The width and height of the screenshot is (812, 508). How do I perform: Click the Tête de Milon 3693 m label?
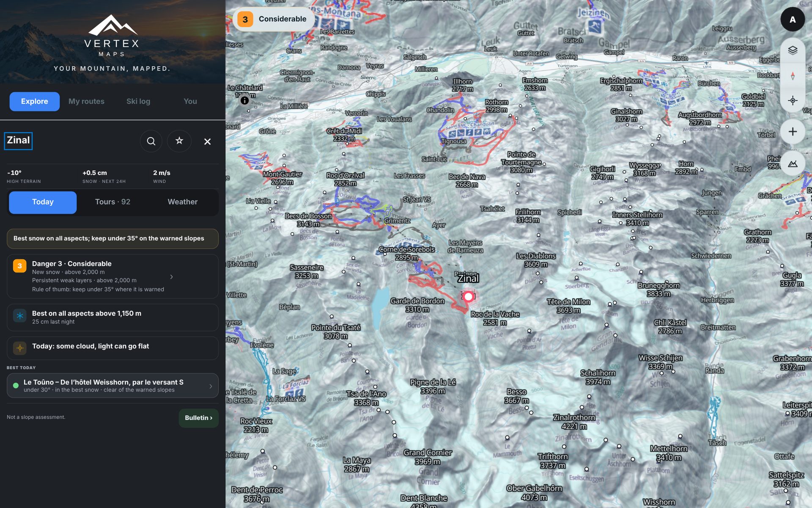click(568, 306)
